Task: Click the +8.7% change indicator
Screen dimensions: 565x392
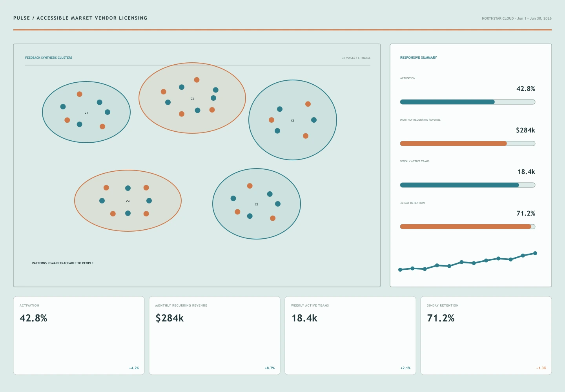Action: pos(270,368)
